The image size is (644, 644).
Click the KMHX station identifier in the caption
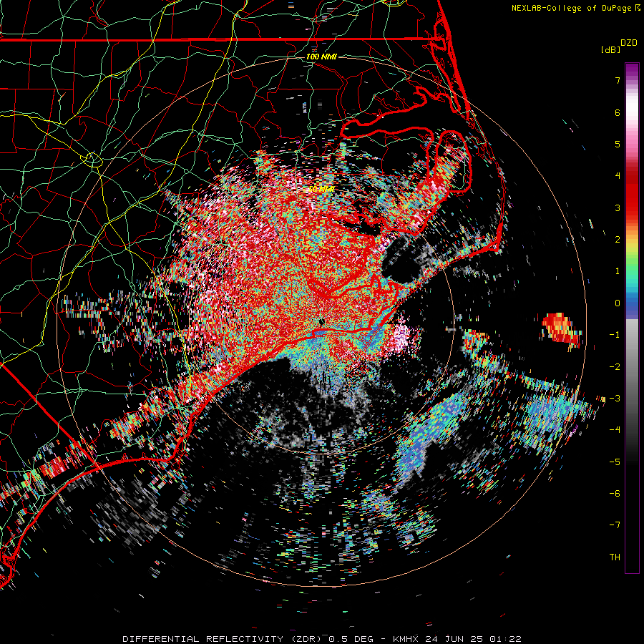coord(406,639)
